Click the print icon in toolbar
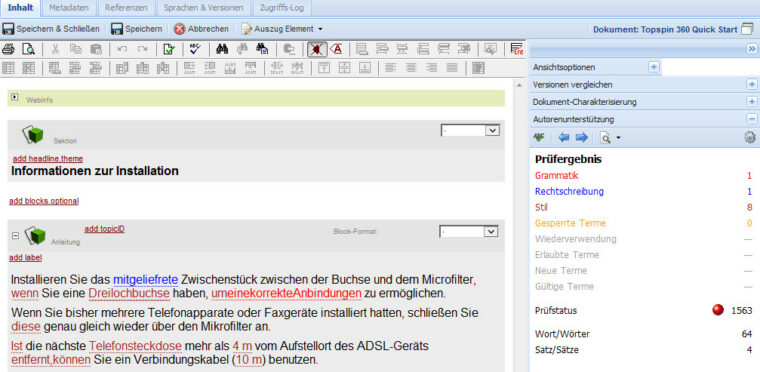The width and height of the screenshot is (760, 372). pos(8,49)
